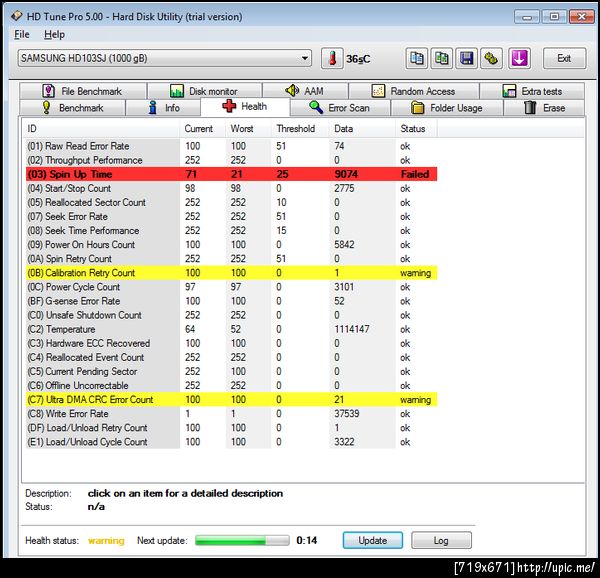Select the Spin Retry Count row
The image size is (600, 578).
[232, 259]
